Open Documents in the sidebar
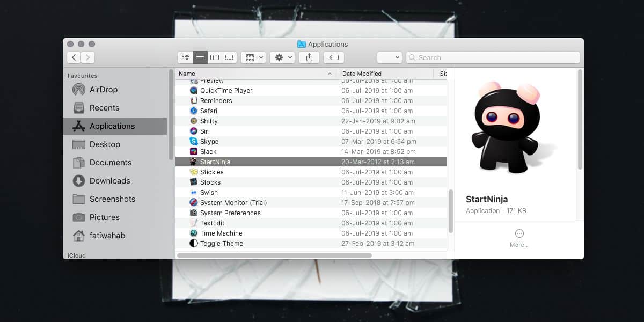The height and width of the screenshot is (322, 644). 115,163
